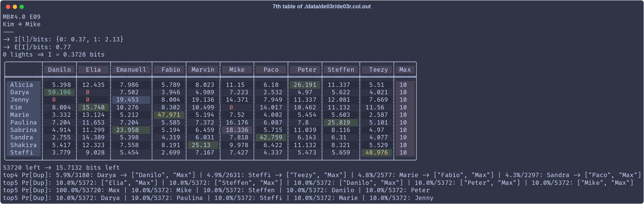
Task: Click the Kim row label
Action: [x=24, y=107]
